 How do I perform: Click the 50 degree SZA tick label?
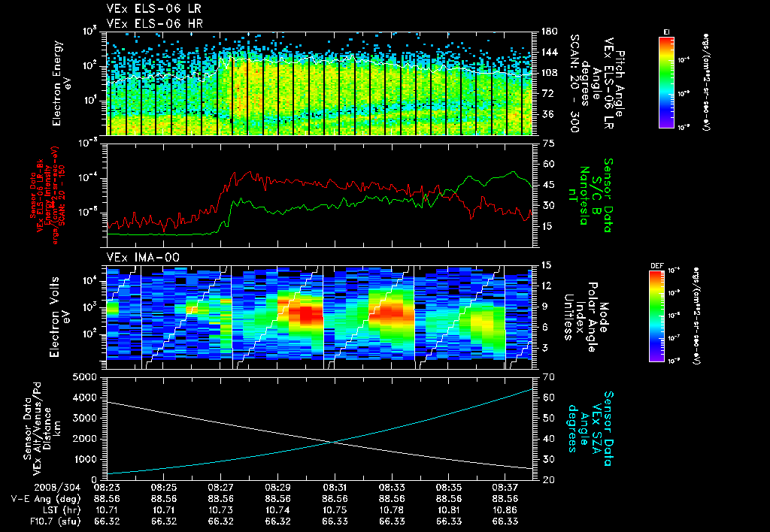[x=548, y=418]
